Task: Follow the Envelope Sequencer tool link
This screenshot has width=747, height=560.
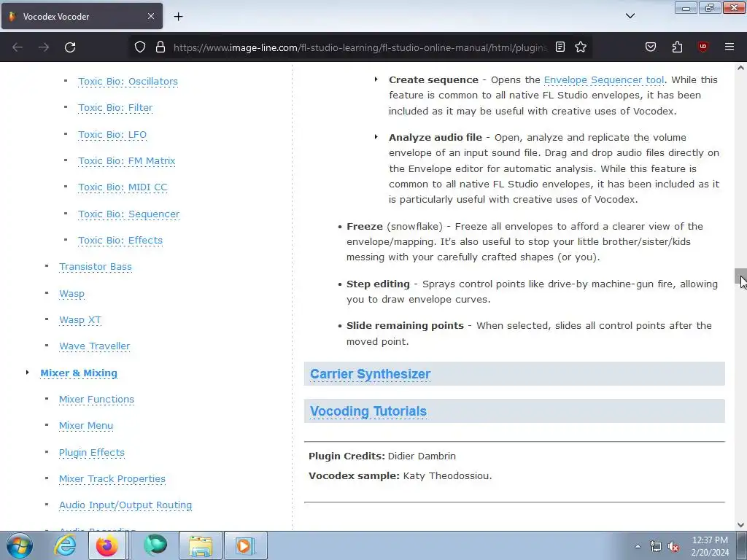Action: click(x=603, y=80)
